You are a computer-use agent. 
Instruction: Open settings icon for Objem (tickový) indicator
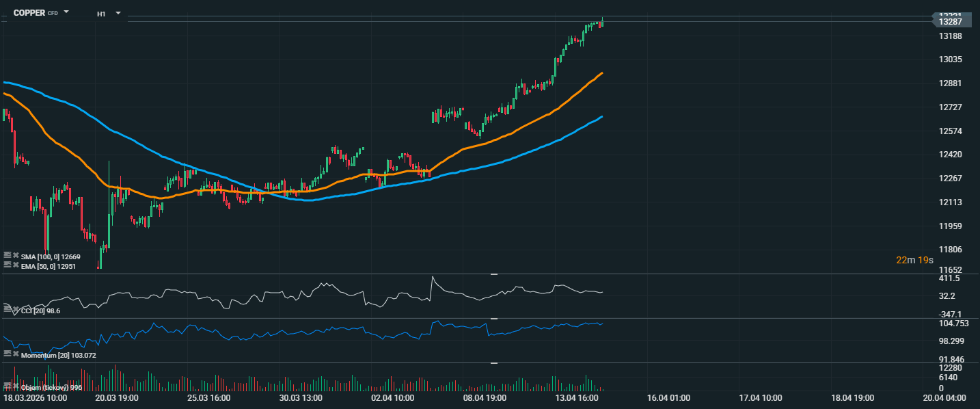tap(8, 386)
